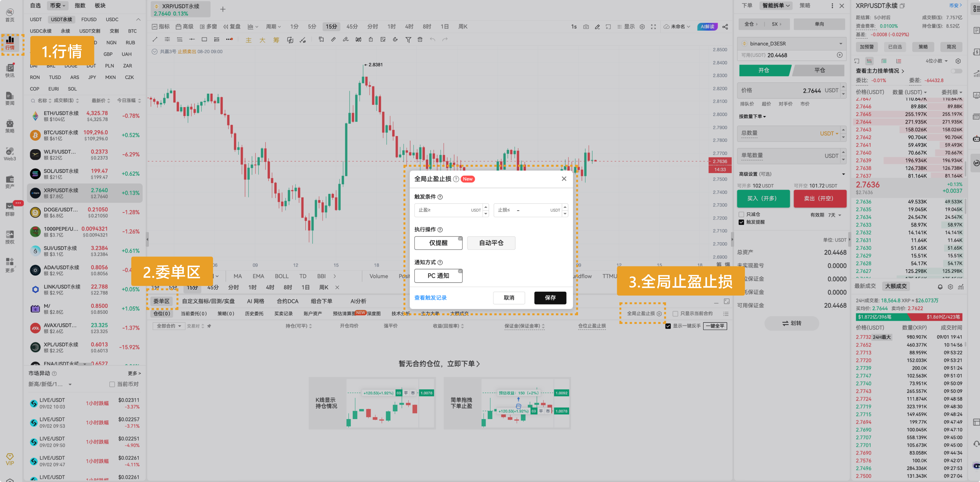Image resolution: width=980 pixels, height=482 pixels.
Task: Switch to the 自选 watchlist tab
Action: tap(36, 6)
